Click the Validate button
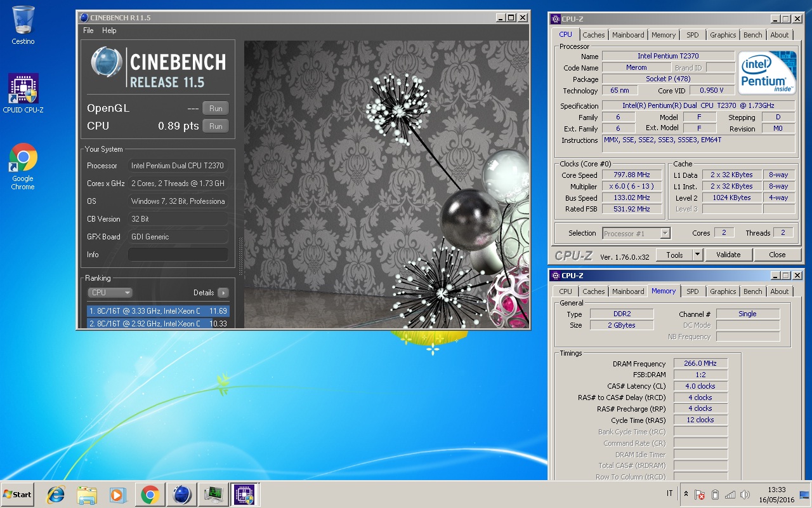 [728, 255]
